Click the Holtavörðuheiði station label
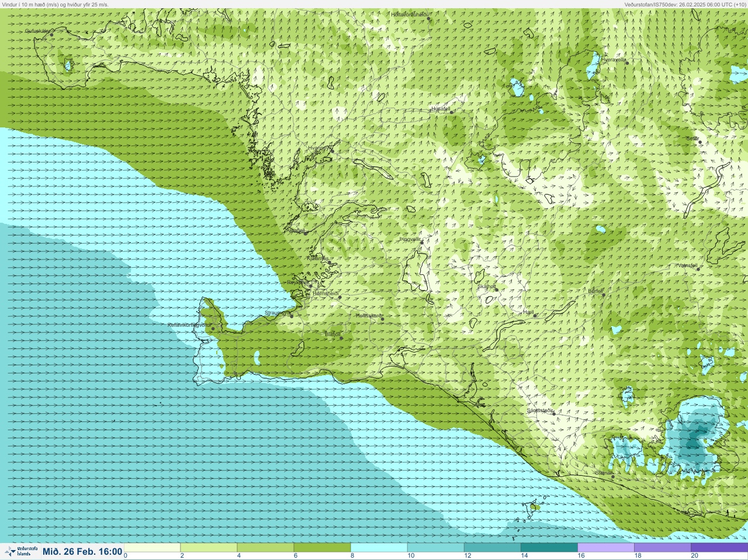The height and width of the screenshot is (560, 748). tap(410, 14)
